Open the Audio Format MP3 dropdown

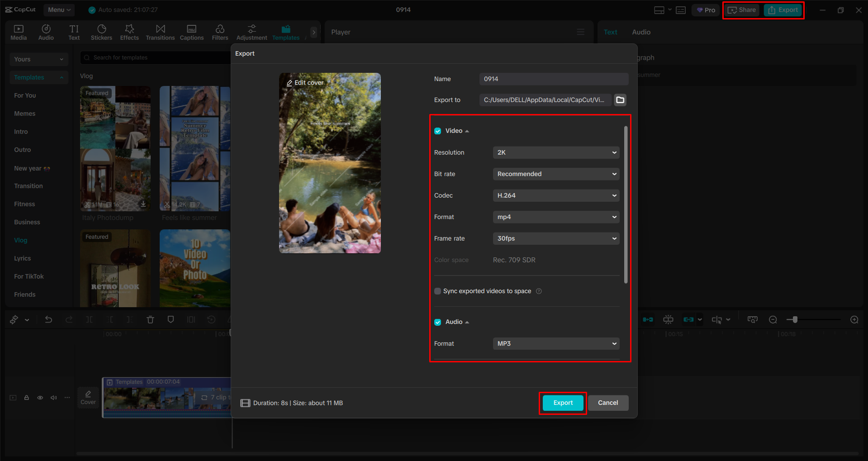click(x=555, y=343)
